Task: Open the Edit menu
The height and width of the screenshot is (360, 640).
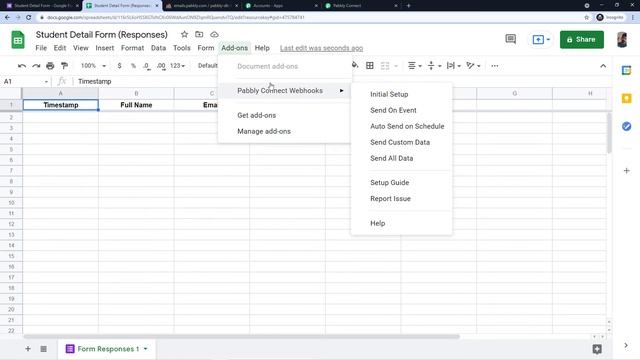Action: (x=60, y=48)
